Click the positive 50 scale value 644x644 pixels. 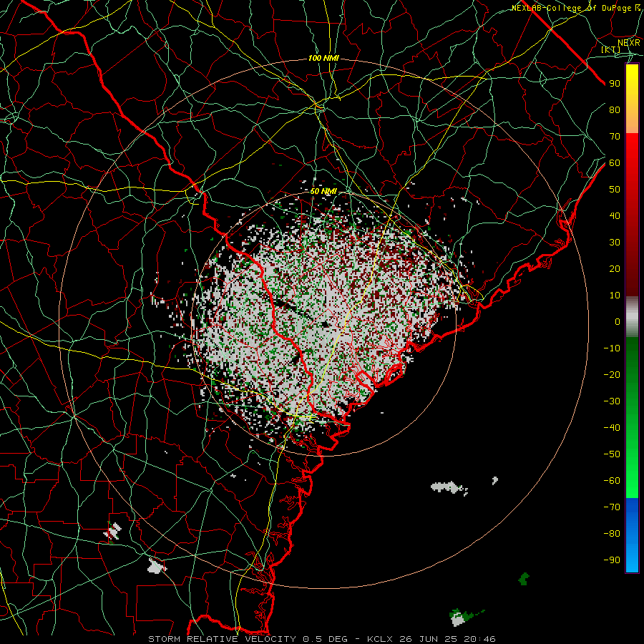pos(615,190)
